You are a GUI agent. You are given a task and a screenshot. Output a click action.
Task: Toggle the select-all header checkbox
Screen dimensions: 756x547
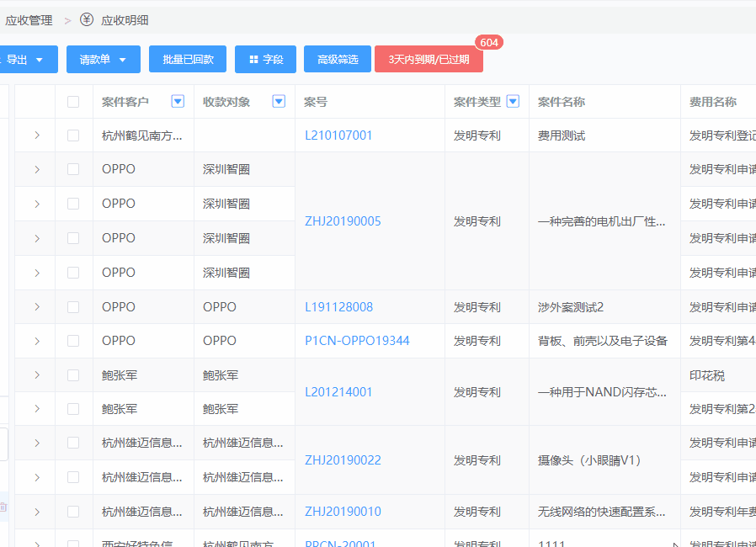(73, 102)
